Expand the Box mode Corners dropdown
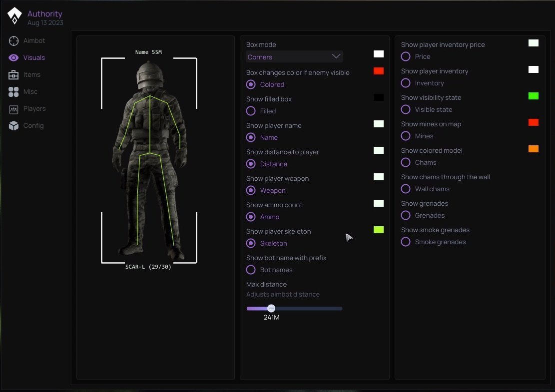The width and height of the screenshot is (555, 392). 294,57
